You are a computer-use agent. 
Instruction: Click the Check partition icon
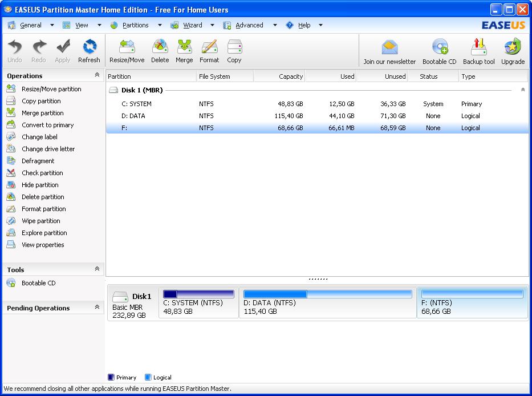[11, 173]
